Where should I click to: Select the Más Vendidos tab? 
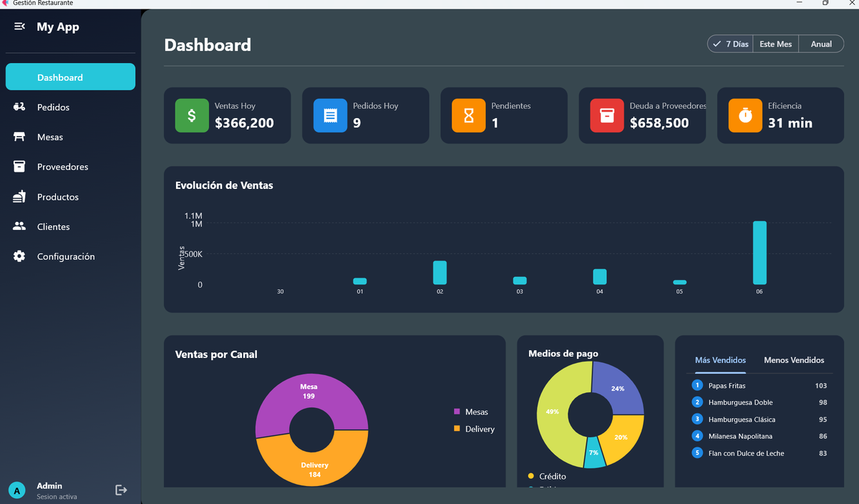(x=720, y=360)
